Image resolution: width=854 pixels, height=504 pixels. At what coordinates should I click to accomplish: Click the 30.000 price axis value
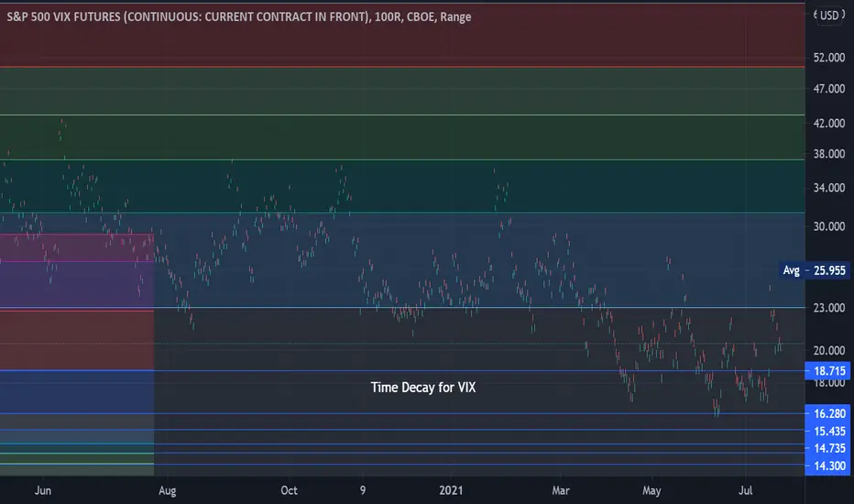[829, 226]
